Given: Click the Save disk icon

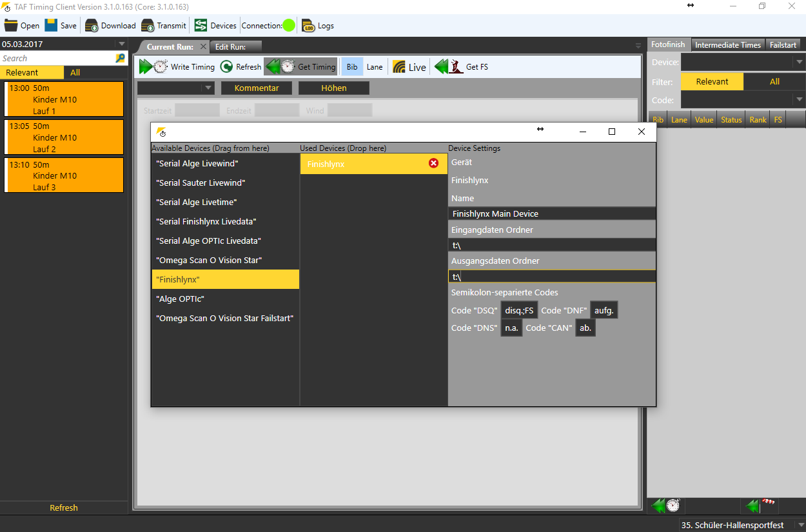Looking at the screenshot, I should 51,26.
